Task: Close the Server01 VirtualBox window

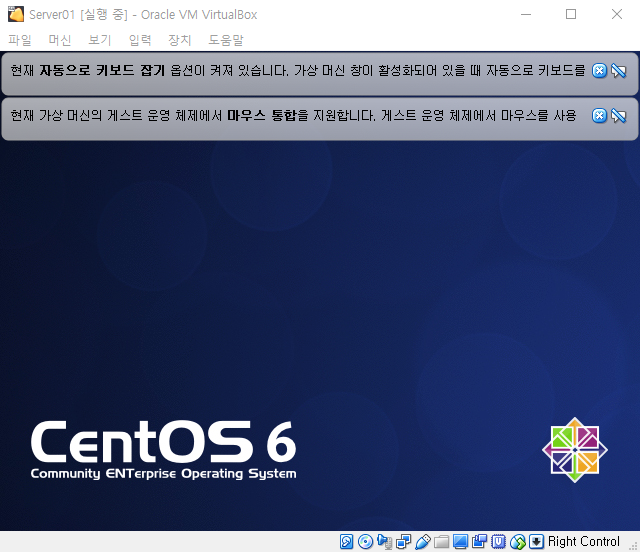Action: tap(617, 14)
